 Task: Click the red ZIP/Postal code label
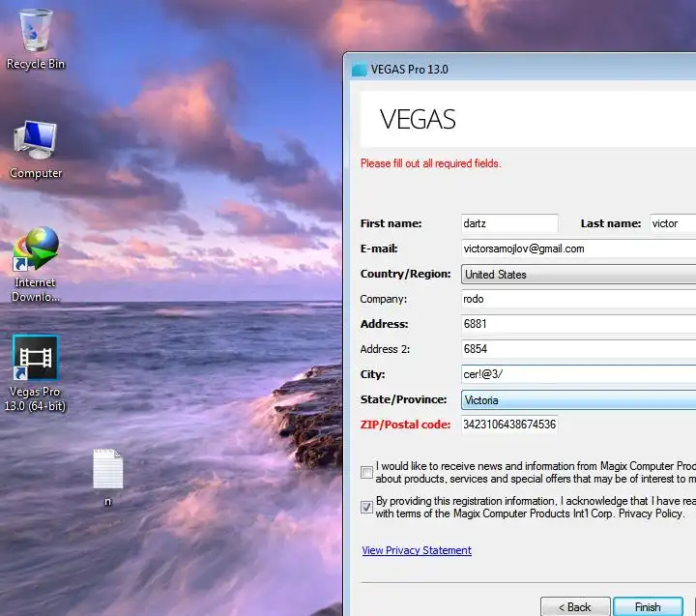point(405,425)
